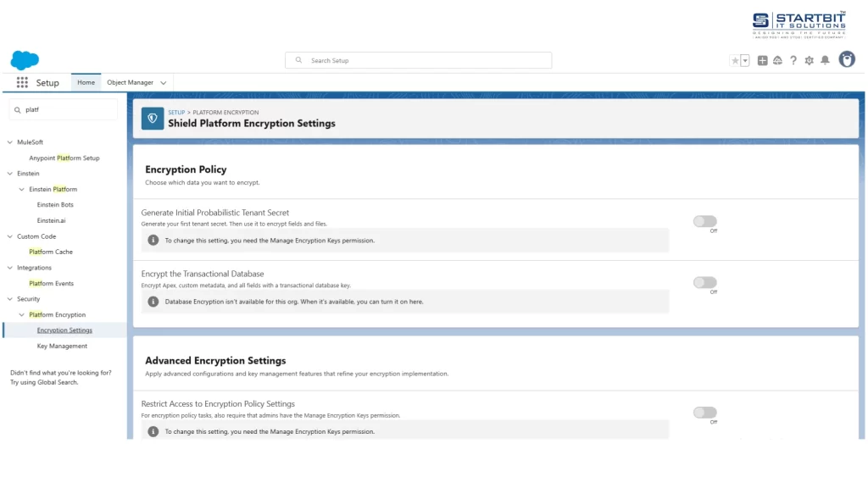
Task: Click the Salesforce cloud logo
Action: tap(25, 59)
